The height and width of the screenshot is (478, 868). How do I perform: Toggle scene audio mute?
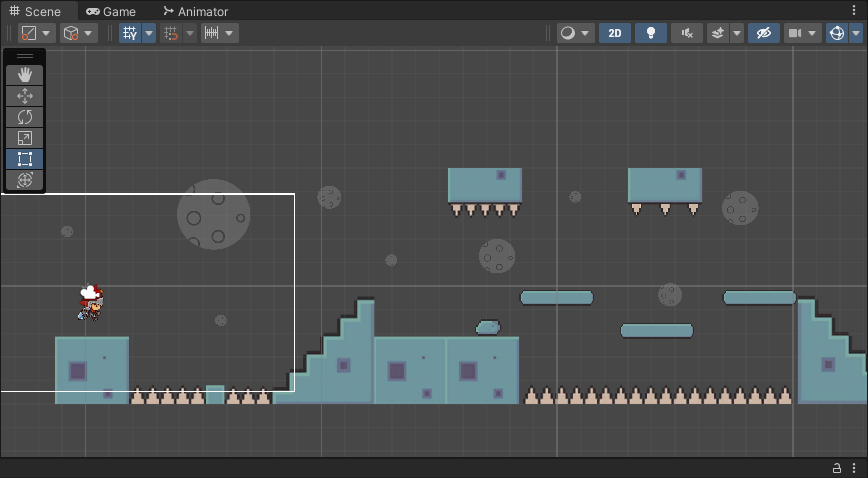[x=687, y=33]
